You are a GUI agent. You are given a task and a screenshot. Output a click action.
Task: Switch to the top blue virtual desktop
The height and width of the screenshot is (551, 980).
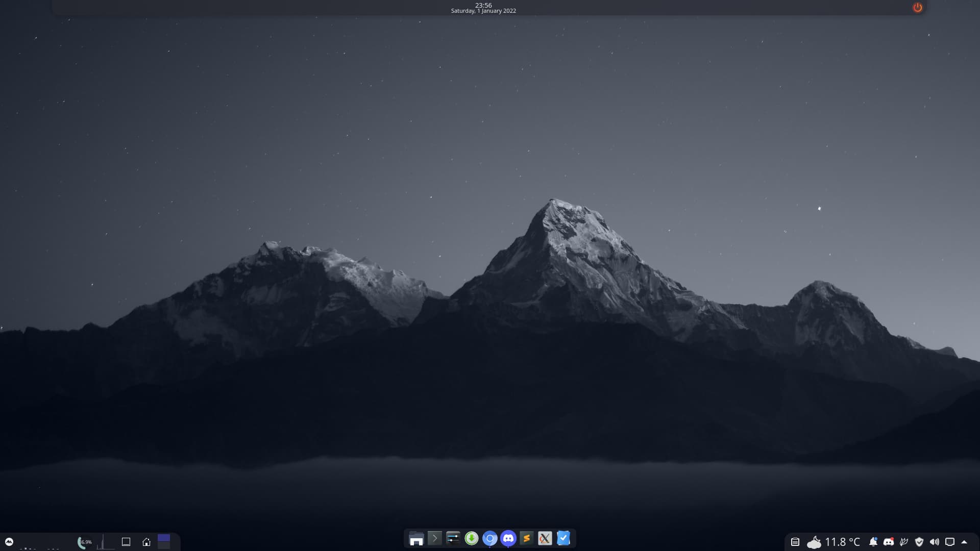(x=164, y=538)
